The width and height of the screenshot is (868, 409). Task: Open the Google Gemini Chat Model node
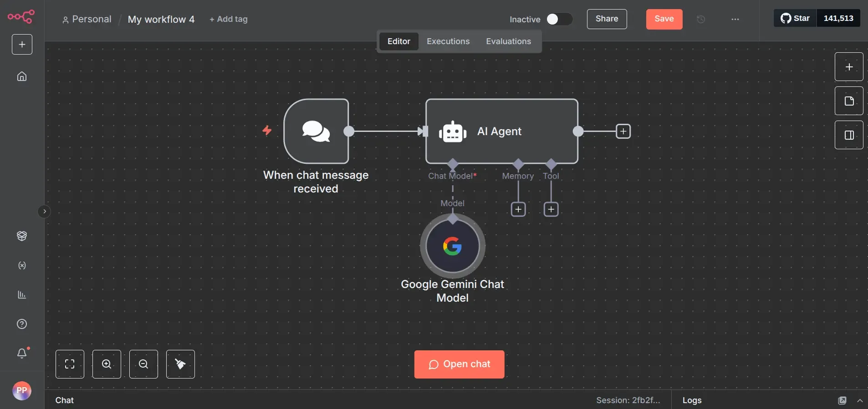pos(452,246)
